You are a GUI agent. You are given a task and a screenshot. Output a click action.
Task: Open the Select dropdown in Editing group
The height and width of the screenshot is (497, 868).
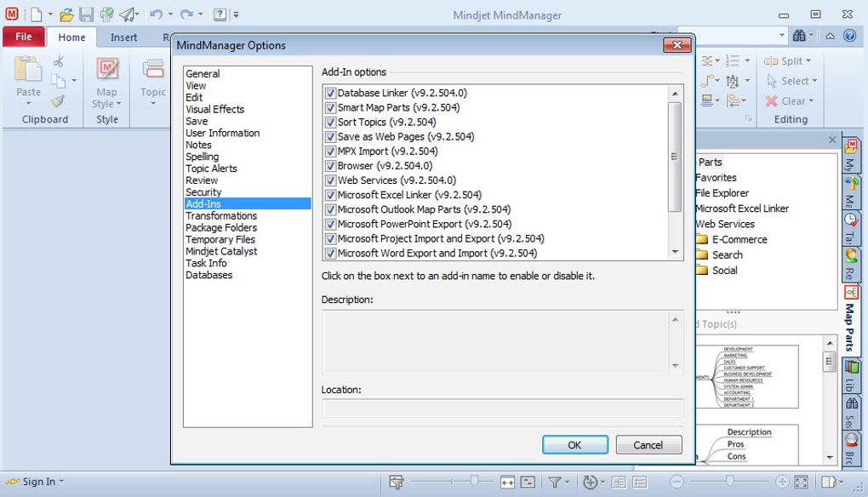815,81
